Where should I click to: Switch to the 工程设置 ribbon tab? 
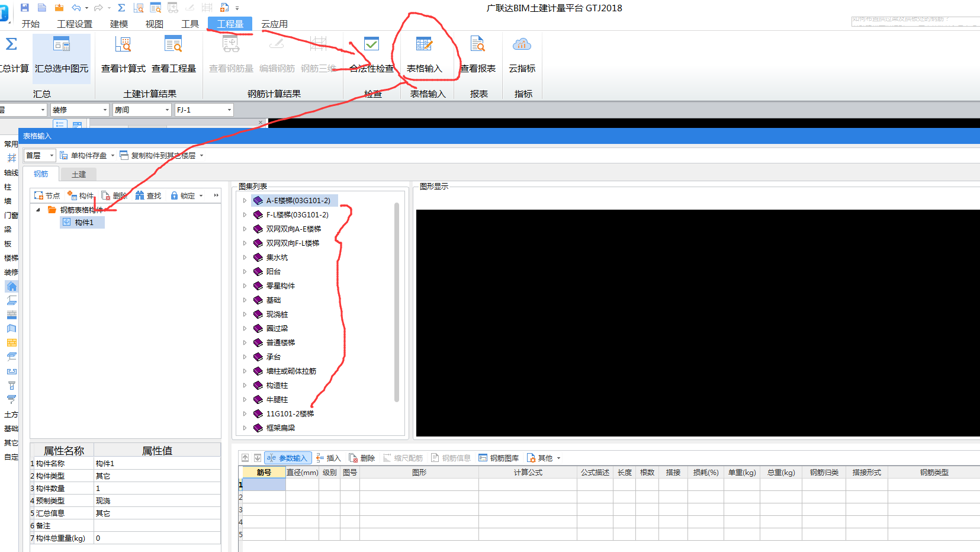pyautogui.click(x=75, y=24)
